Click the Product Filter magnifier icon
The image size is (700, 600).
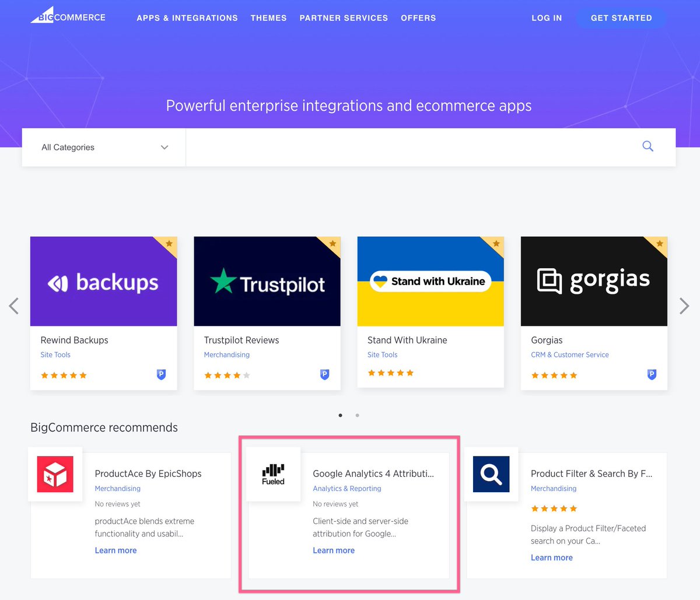tap(491, 474)
